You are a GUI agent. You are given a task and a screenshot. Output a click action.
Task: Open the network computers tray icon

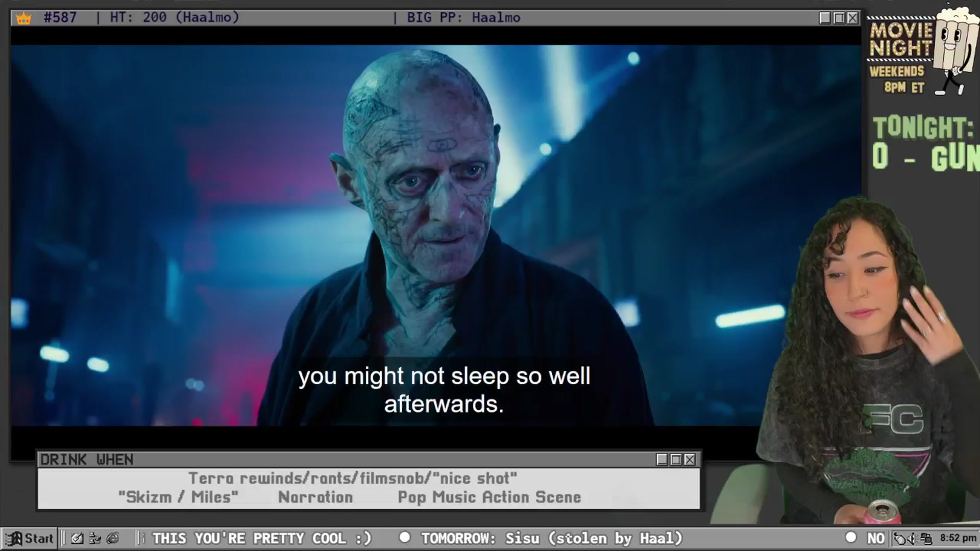pos(926,538)
